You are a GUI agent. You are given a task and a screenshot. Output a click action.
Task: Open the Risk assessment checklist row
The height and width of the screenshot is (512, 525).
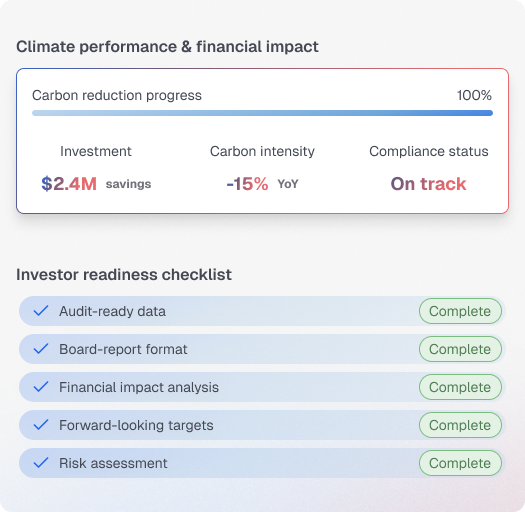tap(262, 463)
